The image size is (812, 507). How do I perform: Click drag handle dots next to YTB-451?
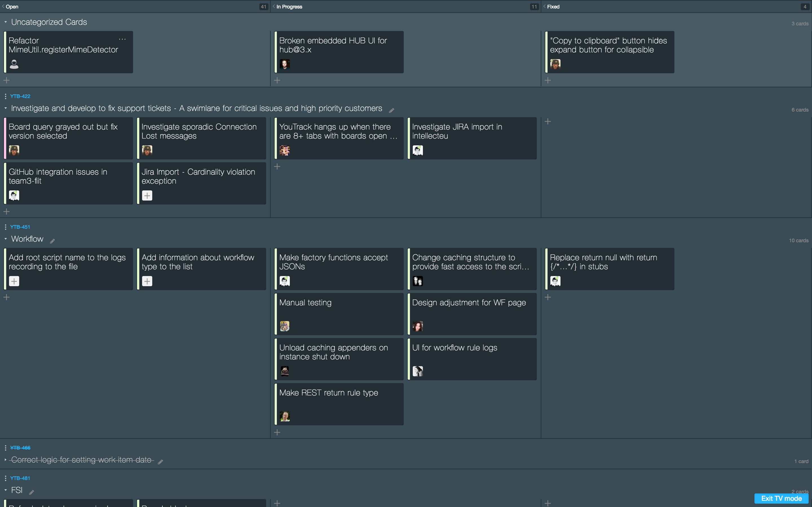(x=5, y=227)
